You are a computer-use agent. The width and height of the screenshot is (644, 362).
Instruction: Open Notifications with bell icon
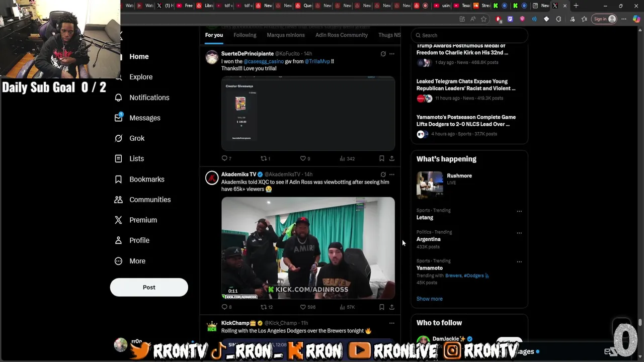pyautogui.click(x=118, y=98)
